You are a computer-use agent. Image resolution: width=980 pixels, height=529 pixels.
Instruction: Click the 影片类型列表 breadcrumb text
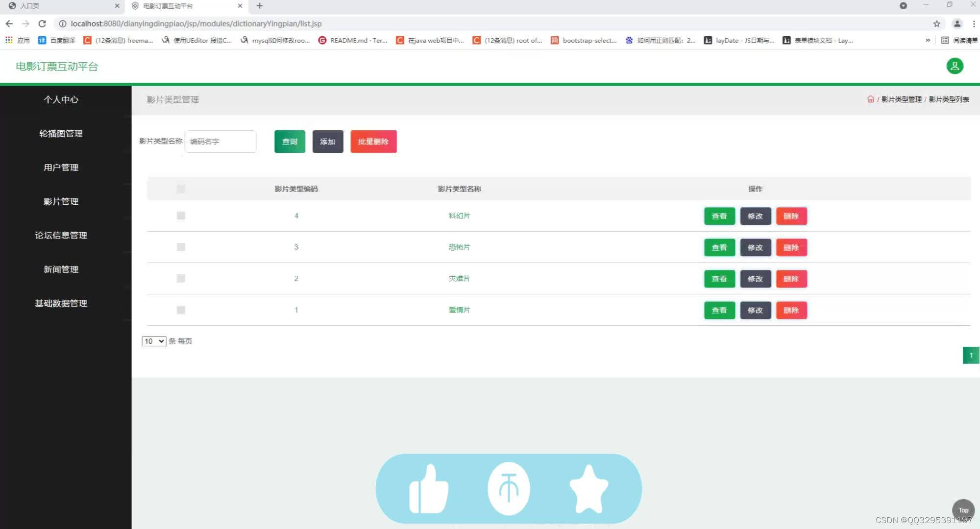click(949, 99)
